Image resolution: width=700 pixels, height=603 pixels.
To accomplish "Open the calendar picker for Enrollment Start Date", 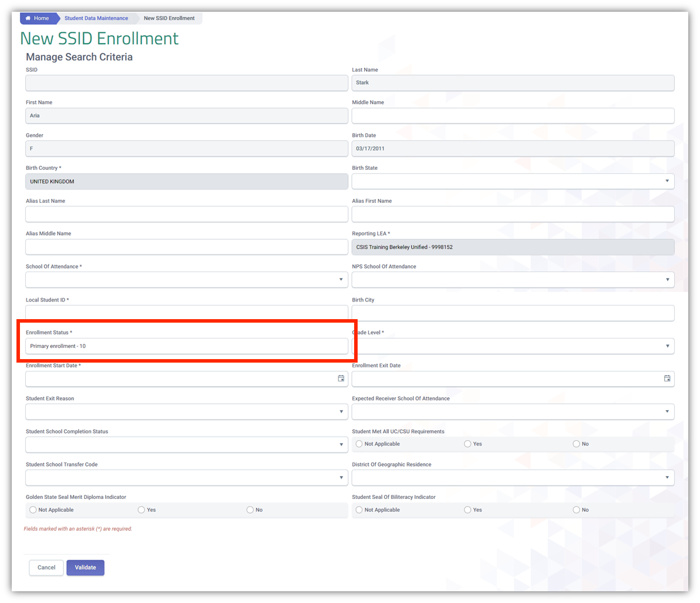I will tap(341, 378).
